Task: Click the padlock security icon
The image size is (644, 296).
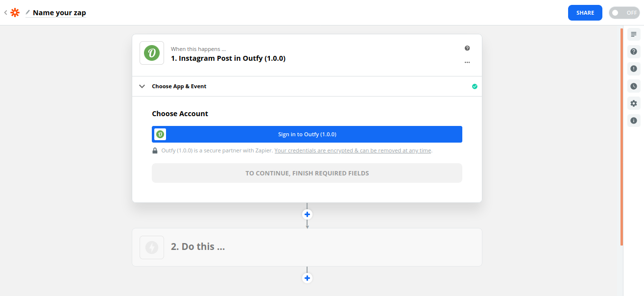Action: pos(155,150)
